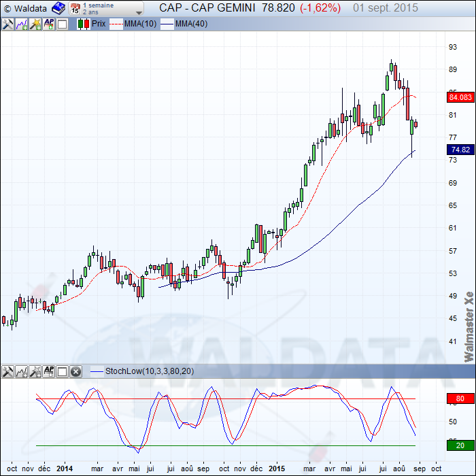Click the 41 price axis label
Viewport: 476px width, 476px height.
pos(453,341)
